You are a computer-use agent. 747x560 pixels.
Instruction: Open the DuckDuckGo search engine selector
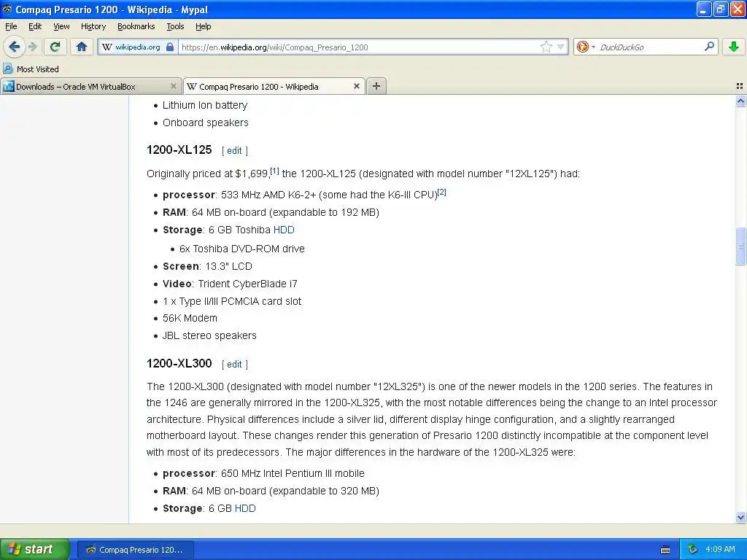pos(586,47)
